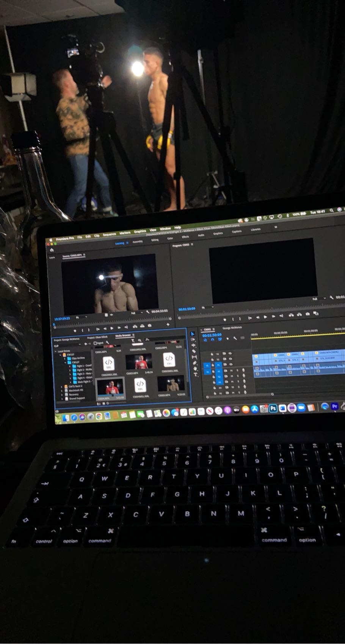The width and height of the screenshot is (345, 644).
Task: Play the Source monitor clip
Action: tap(111, 328)
